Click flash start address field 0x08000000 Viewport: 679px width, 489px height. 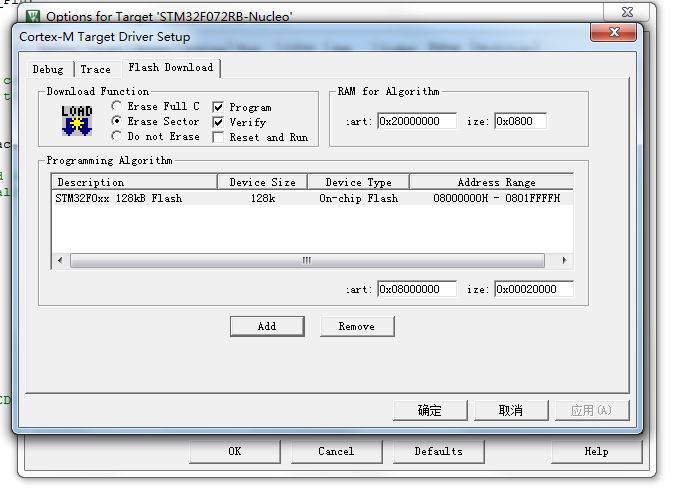[417, 289]
